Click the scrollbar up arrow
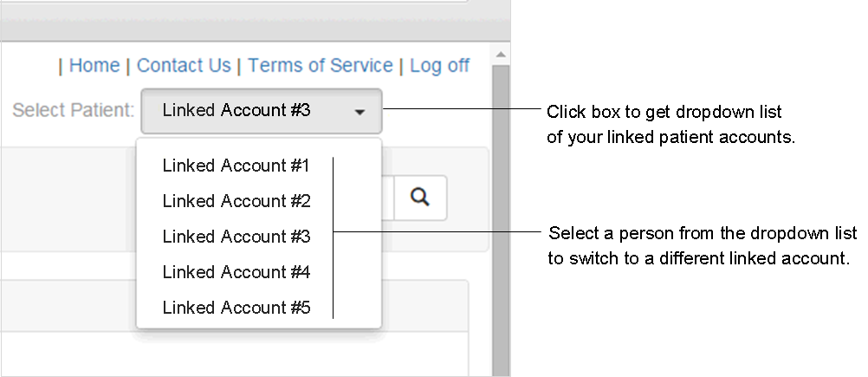 click(x=500, y=55)
